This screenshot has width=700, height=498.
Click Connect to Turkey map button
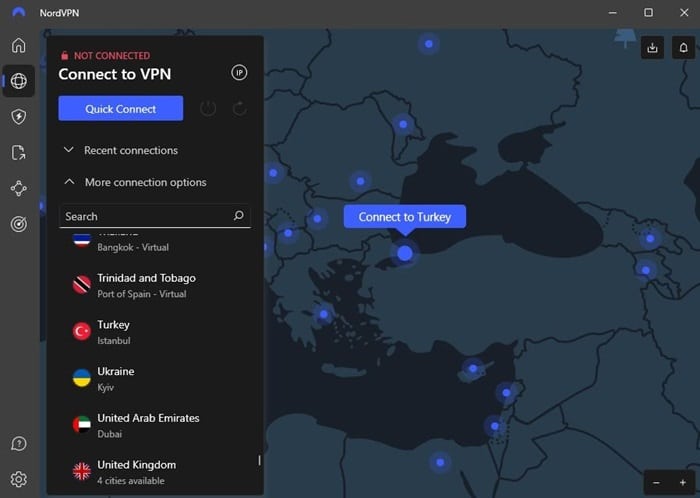click(405, 217)
